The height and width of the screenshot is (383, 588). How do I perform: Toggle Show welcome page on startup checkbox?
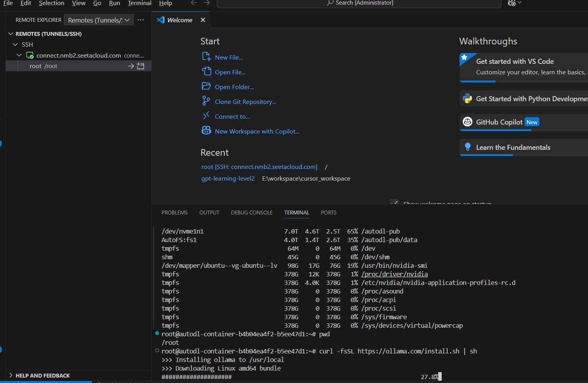[x=394, y=203]
